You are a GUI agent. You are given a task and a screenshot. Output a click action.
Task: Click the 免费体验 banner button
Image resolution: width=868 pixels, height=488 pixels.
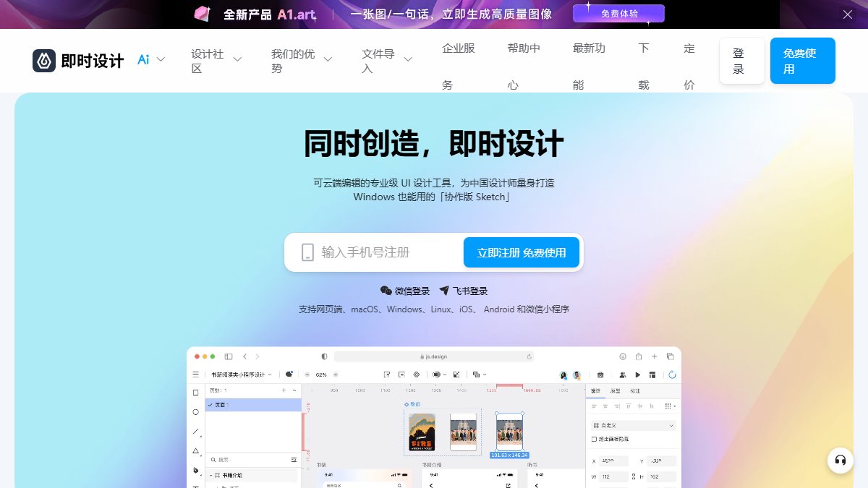(x=618, y=14)
